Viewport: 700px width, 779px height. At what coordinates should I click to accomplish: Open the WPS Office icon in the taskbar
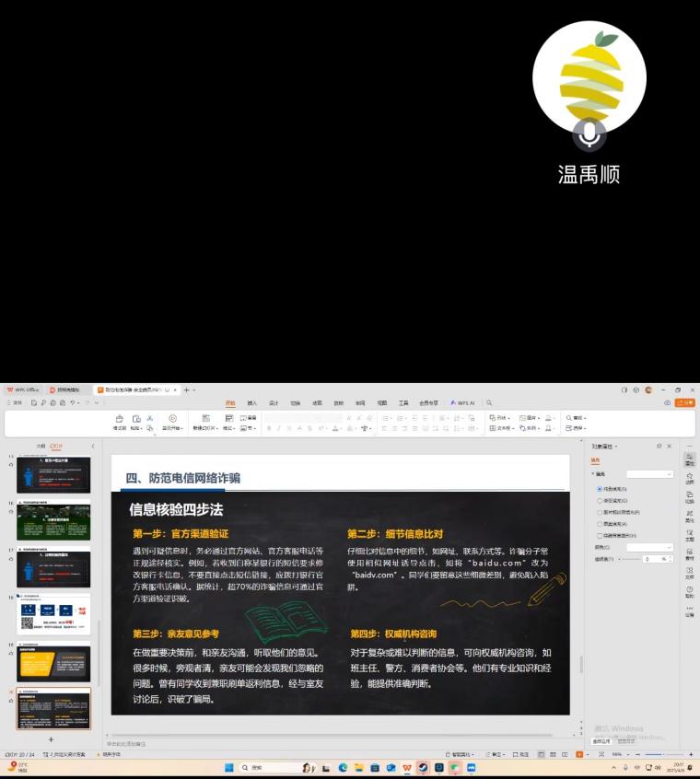[406, 767]
